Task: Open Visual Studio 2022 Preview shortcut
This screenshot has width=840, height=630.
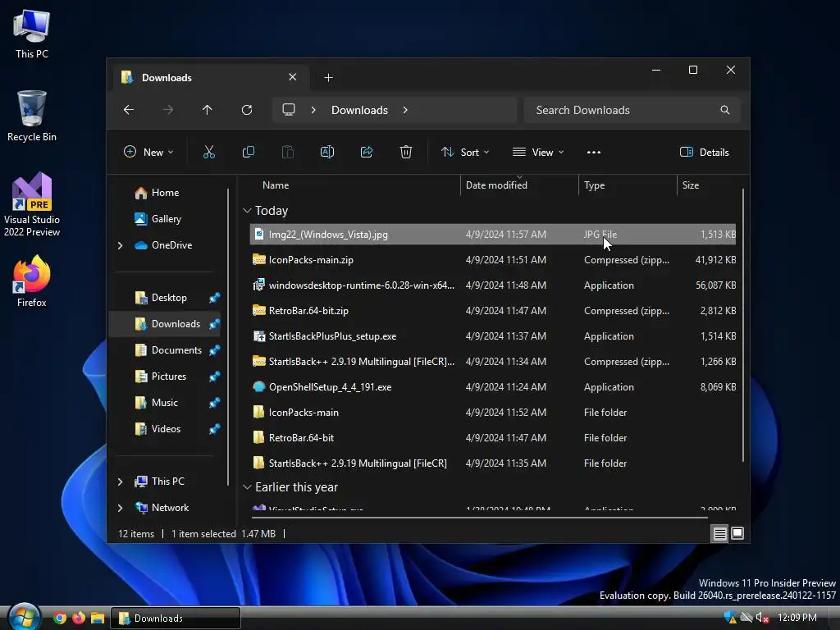Action: click(x=32, y=204)
